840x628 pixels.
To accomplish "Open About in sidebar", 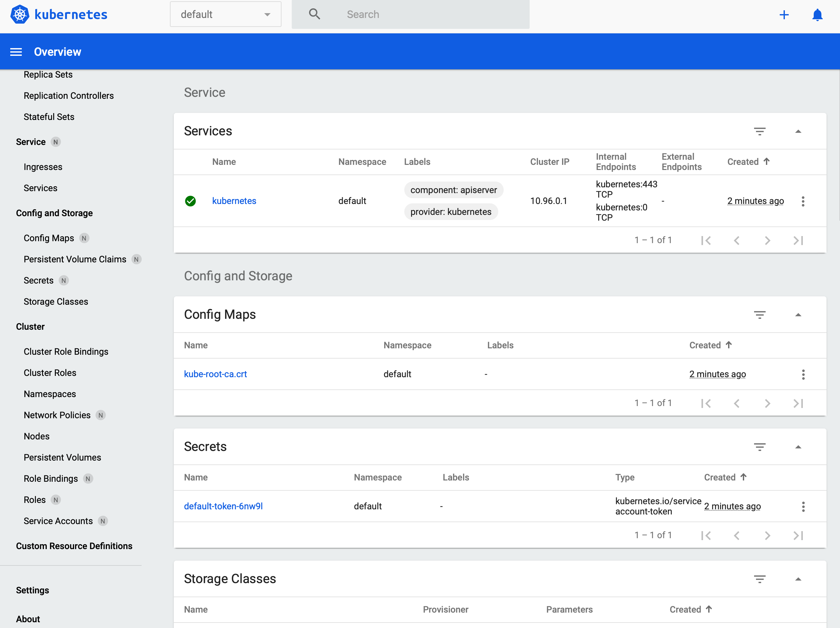I will pos(28,619).
